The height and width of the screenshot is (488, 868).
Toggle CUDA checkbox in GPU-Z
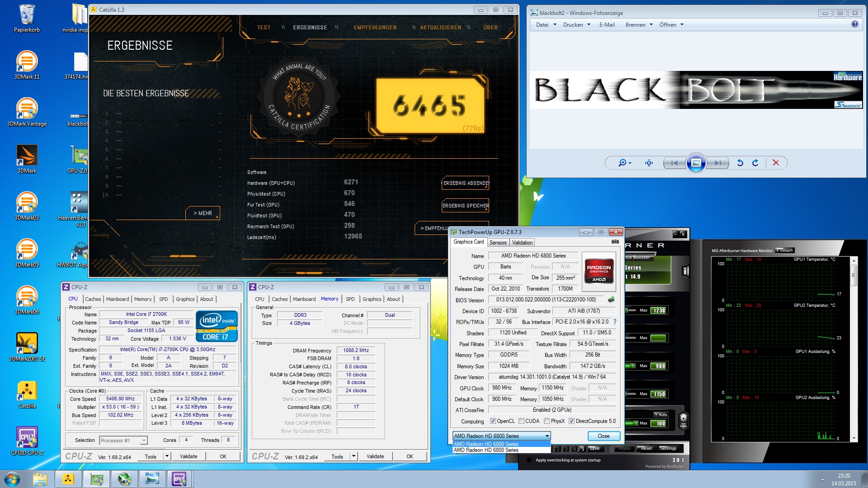coord(521,421)
